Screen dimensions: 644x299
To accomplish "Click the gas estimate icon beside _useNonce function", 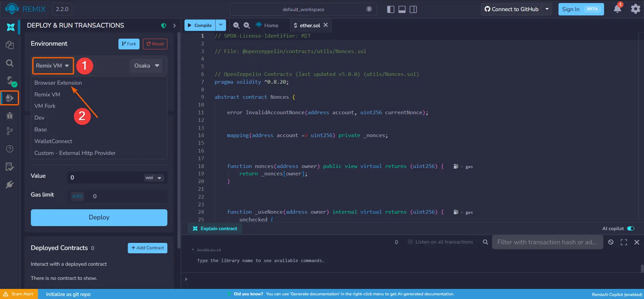I will click(x=456, y=212).
